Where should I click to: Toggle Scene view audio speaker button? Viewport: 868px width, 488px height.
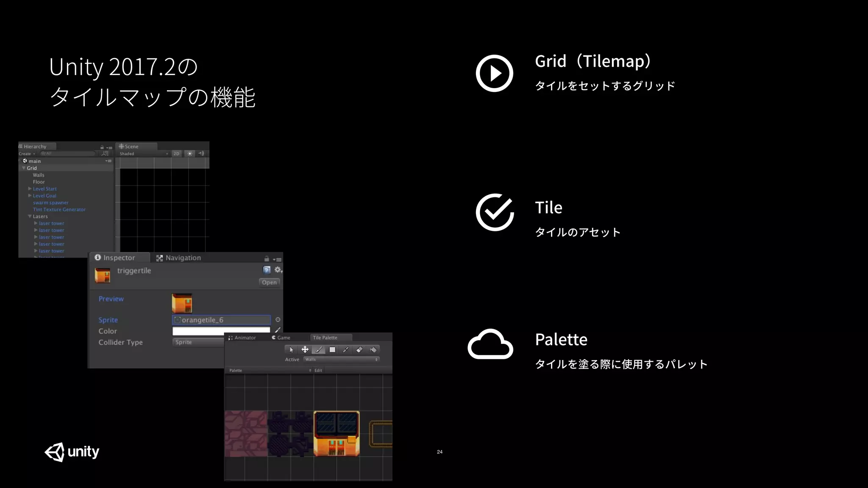(x=201, y=154)
